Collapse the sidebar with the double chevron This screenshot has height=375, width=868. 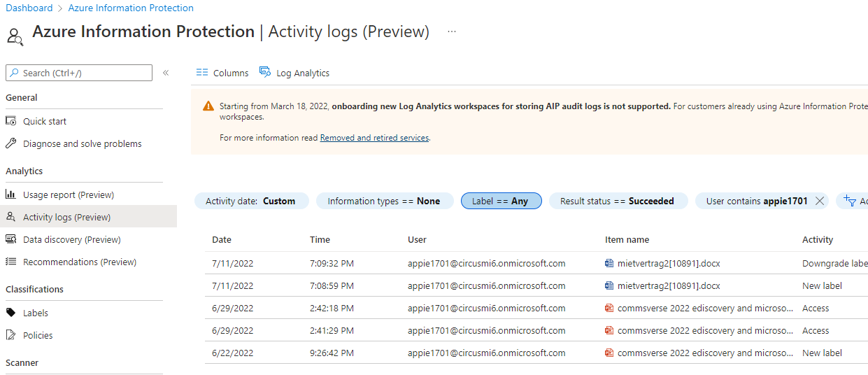point(166,73)
